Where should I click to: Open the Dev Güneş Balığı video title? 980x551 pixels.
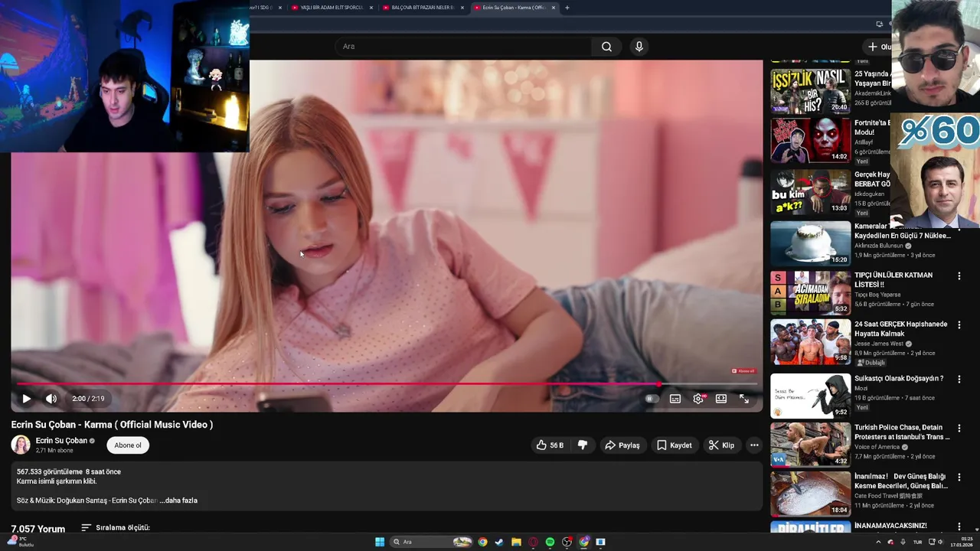[x=901, y=481]
